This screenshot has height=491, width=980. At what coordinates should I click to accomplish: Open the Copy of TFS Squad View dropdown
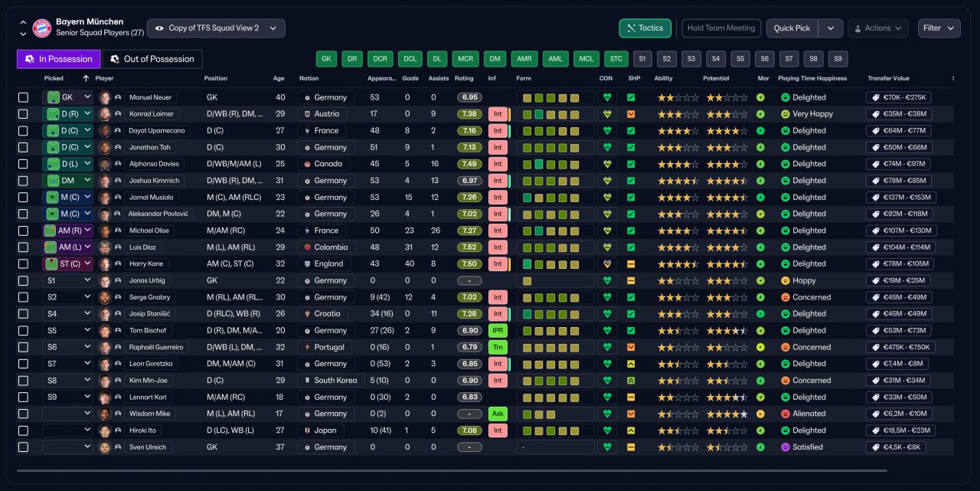pos(216,28)
